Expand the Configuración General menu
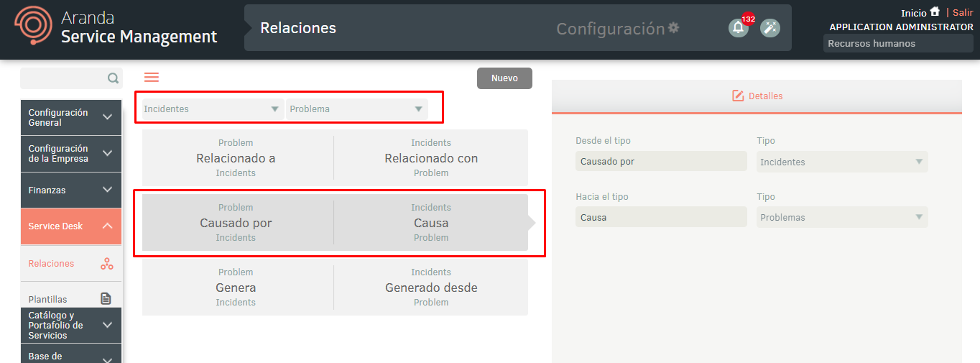Image resolution: width=980 pixels, height=363 pixels. point(71,117)
